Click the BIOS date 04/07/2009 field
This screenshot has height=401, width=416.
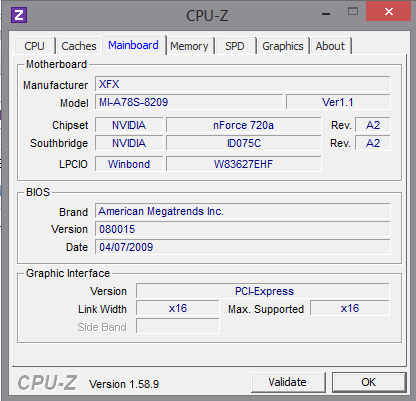coord(243,247)
